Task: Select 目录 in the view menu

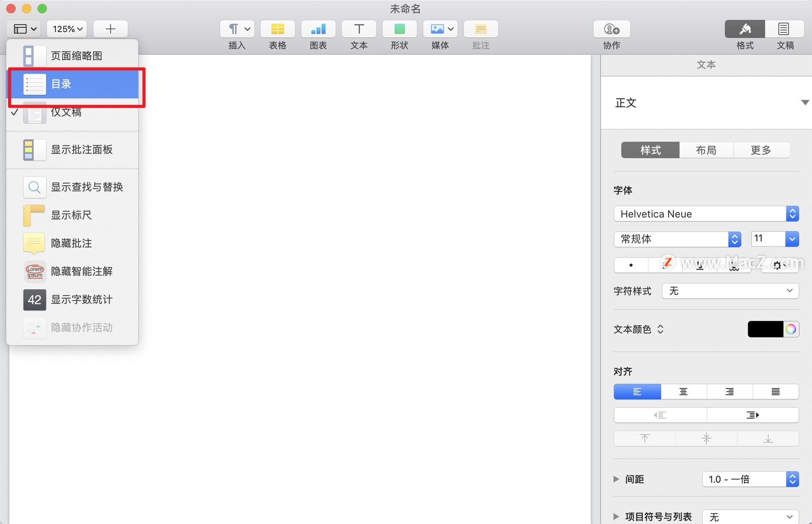Action: [x=72, y=84]
